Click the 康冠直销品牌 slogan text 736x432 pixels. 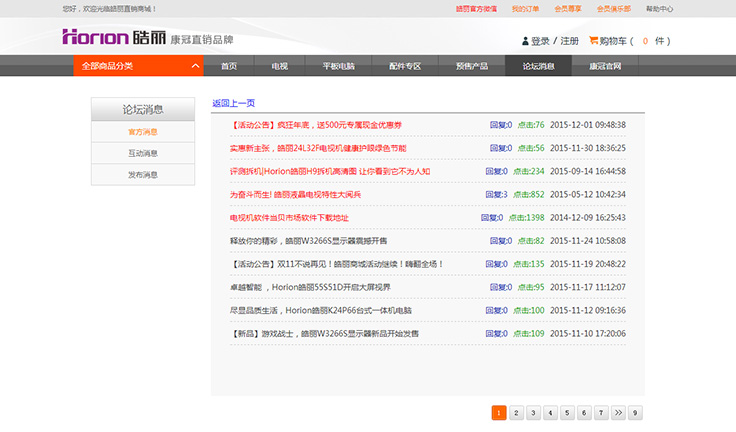pos(202,40)
